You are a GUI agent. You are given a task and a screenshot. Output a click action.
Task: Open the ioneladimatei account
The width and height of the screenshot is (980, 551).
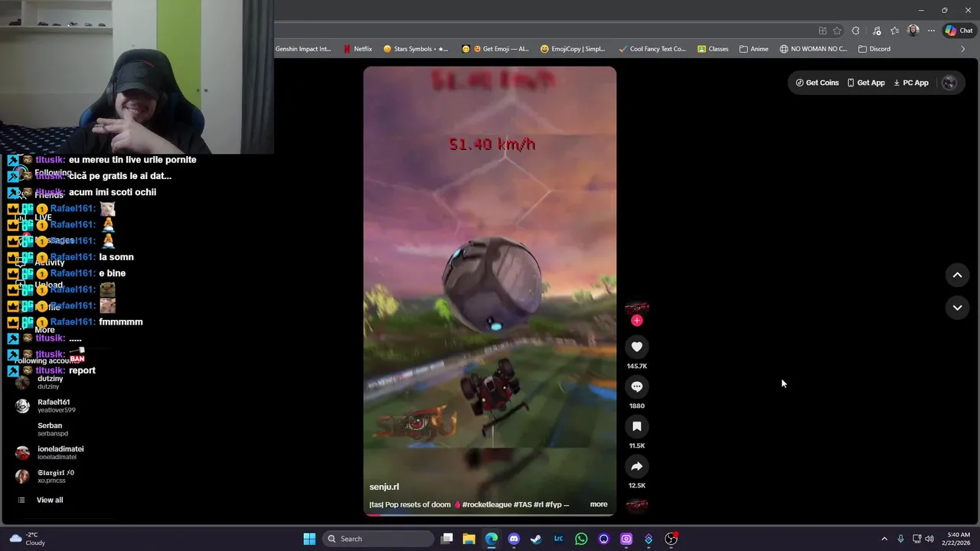51,453
